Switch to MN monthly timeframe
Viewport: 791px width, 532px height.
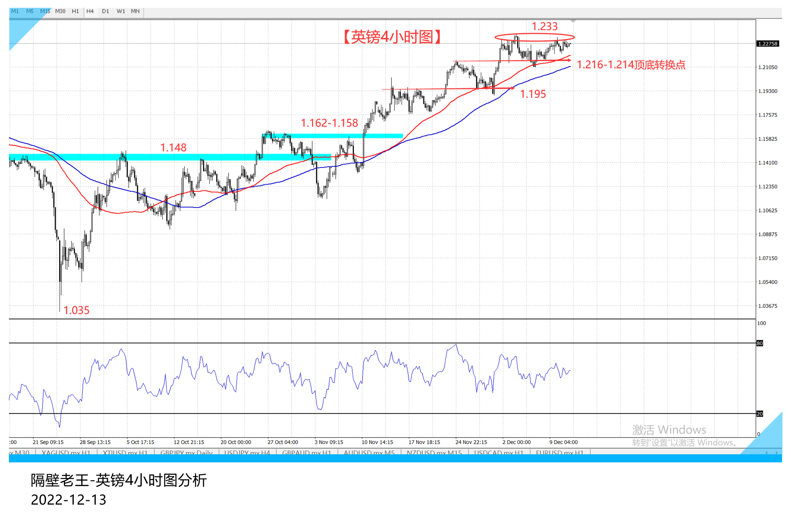(135, 11)
